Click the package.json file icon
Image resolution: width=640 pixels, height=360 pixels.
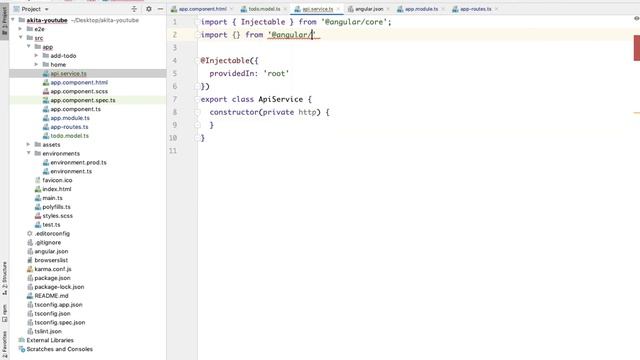[x=30, y=278]
